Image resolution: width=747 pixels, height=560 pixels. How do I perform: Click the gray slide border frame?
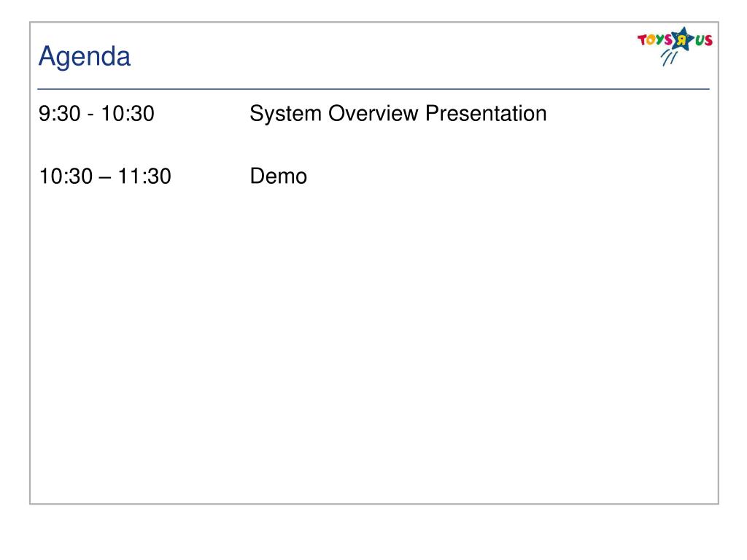[30, 262]
